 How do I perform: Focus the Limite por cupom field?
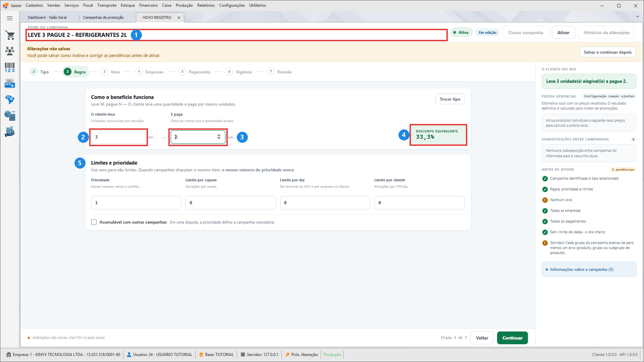tap(231, 203)
